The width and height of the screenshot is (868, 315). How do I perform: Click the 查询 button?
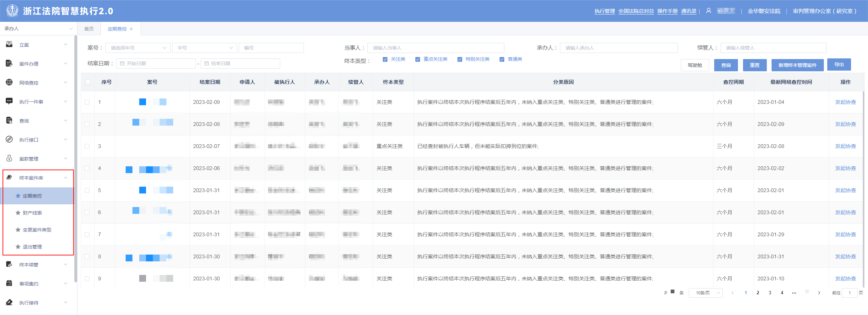pyautogui.click(x=726, y=65)
